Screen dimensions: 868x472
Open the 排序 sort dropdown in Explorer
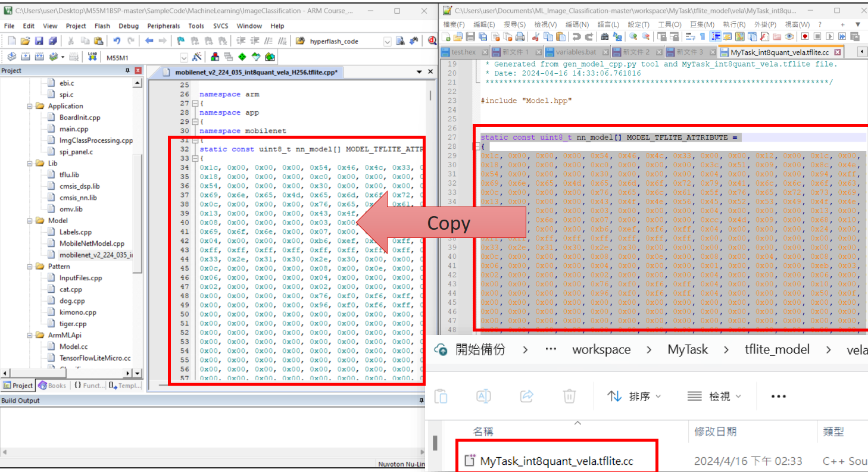pos(633,396)
